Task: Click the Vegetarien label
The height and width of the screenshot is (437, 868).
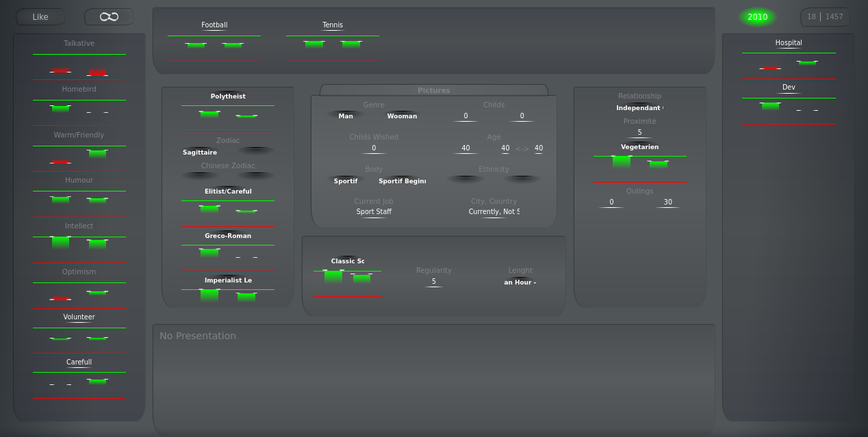Action: [x=639, y=147]
